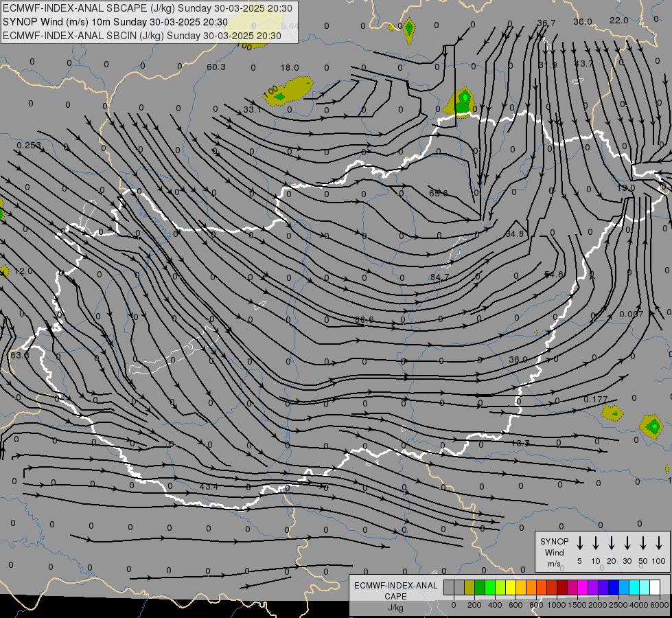This screenshot has height=618, width=672.
Task: Click the green CAPE blob beside 33.1
Action: click(288, 91)
